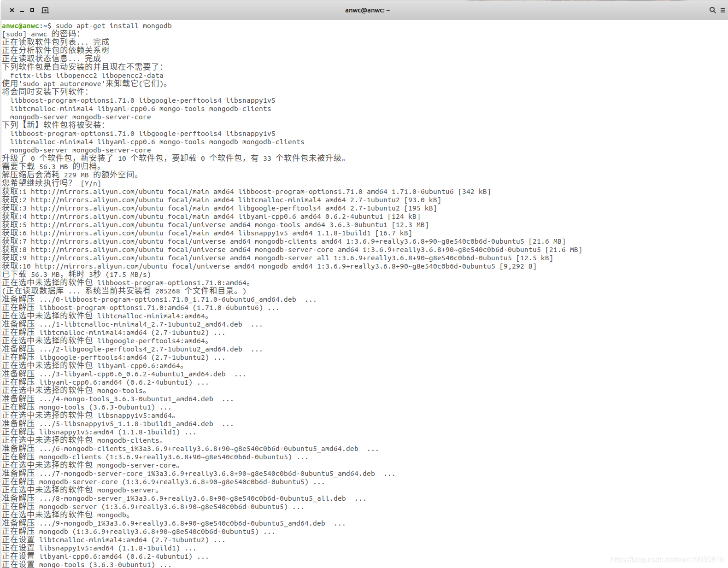Click '正在设置 libsnappy1v5:amd64' line
728x568 pixels.
pos(99,548)
